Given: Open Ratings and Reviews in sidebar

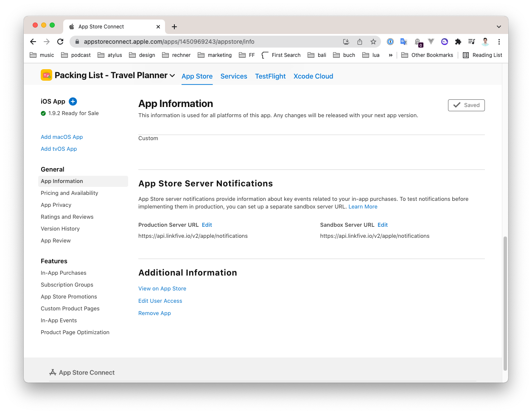Looking at the screenshot, I should click(67, 217).
